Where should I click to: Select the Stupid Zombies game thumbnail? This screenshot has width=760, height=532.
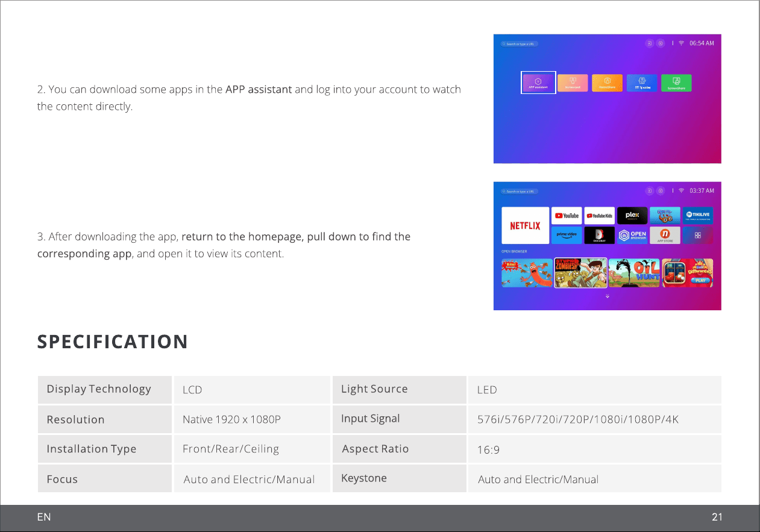pos(580,273)
